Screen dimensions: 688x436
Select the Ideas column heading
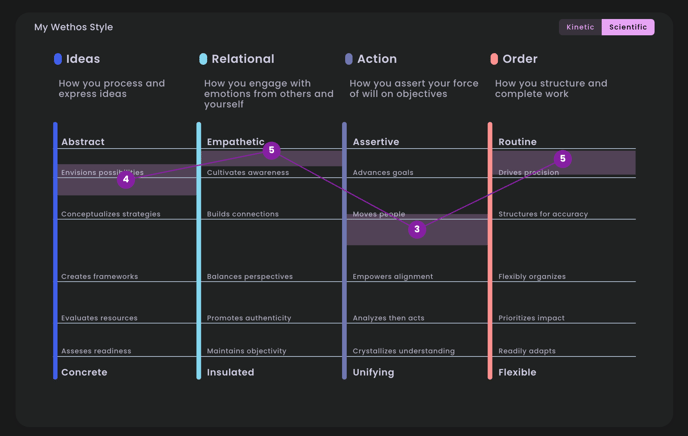pyautogui.click(x=83, y=59)
